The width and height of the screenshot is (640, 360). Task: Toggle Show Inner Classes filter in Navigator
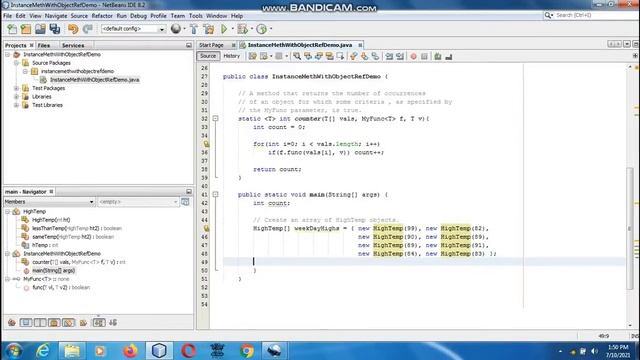pyautogui.click(x=68, y=322)
